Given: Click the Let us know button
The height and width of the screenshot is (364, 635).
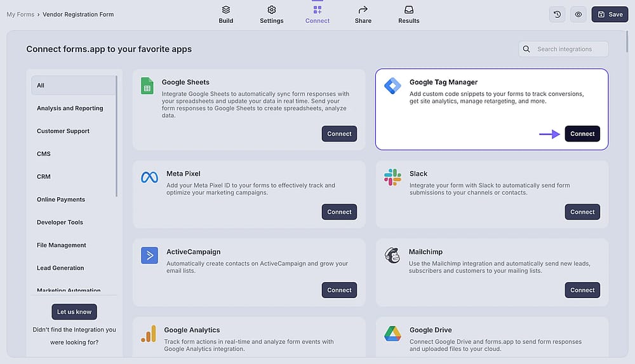Looking at the screenshot, I should (x=74, y=312).
